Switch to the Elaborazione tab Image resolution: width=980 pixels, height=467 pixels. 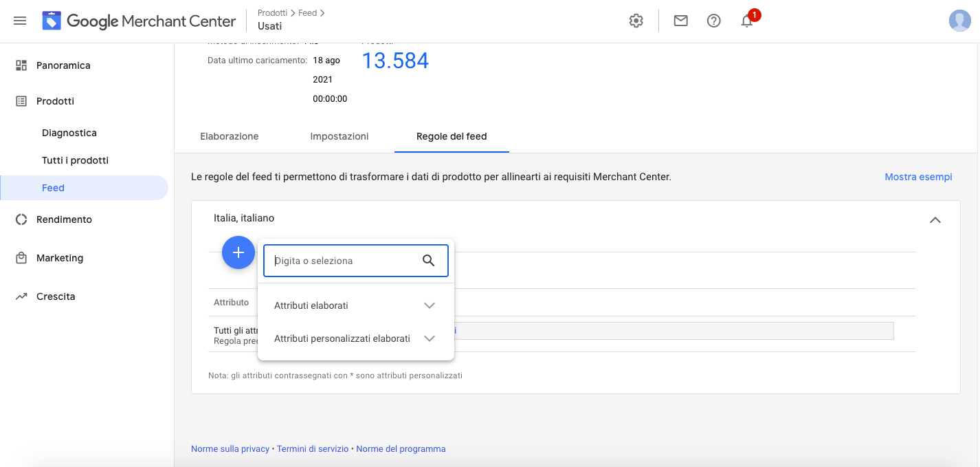[x=230, y=136]
